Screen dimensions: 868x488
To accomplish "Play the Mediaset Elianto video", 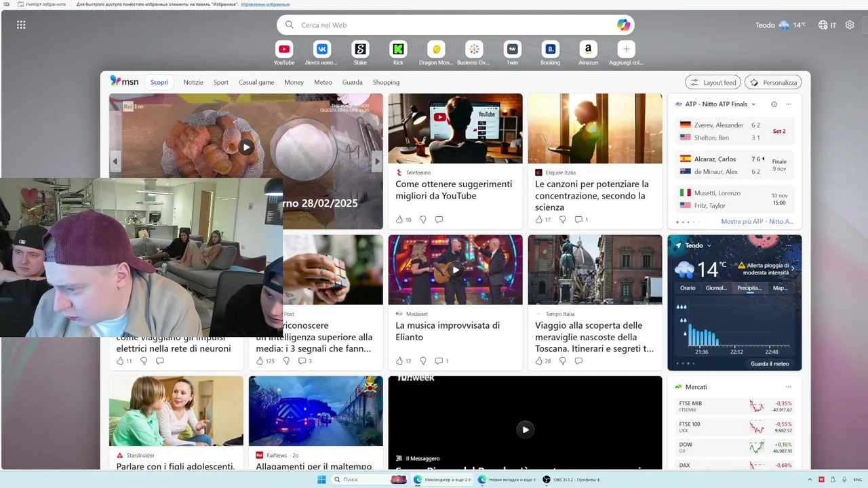I will [x=455, y=270].
